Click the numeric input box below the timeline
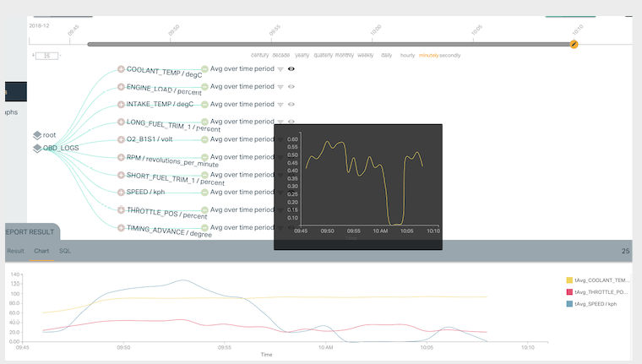The height and width of the screenshot is (364, 642). pyautogui.click(x=46, y=56)
